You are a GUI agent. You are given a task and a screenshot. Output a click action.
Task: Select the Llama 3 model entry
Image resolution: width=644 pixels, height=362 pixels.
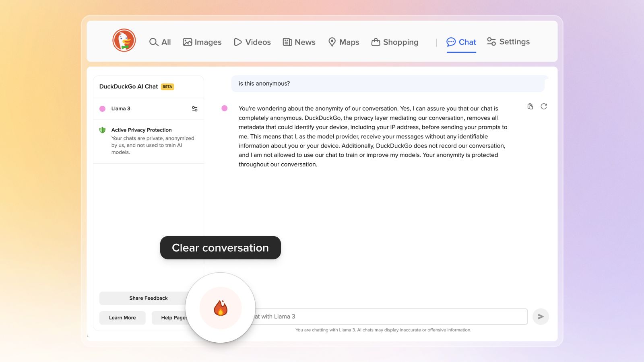(121, 108)
